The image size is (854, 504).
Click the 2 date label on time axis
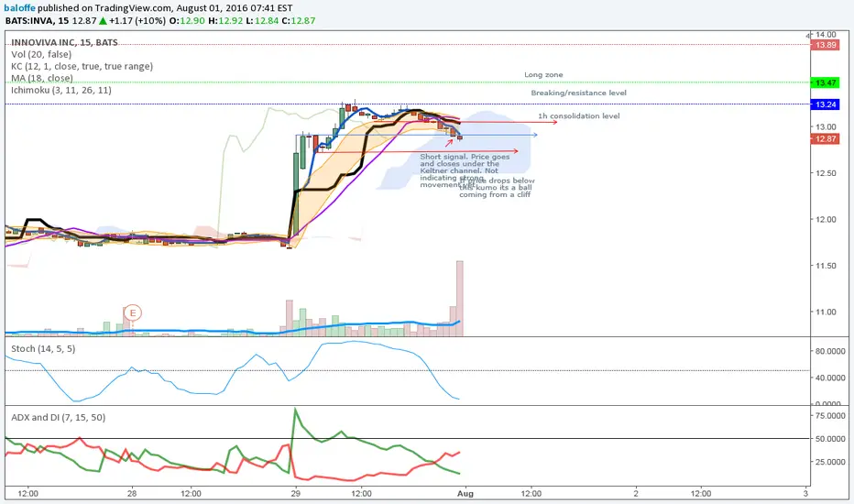636,494
